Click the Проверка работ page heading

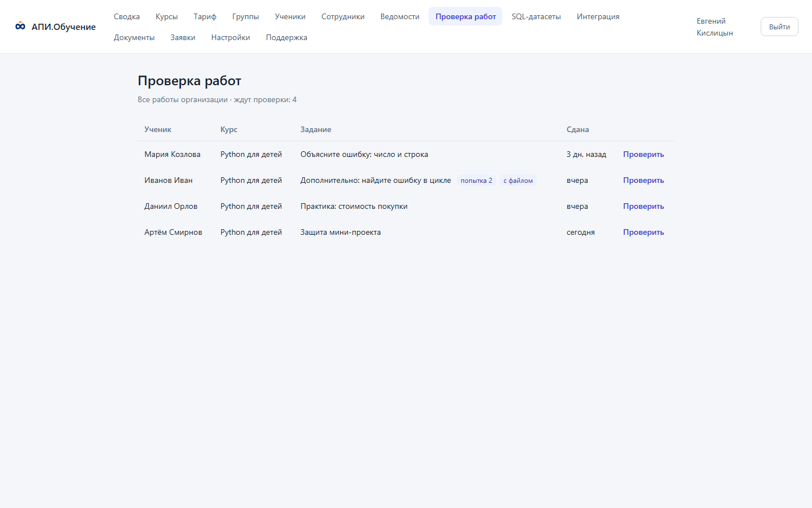point(189,81)
